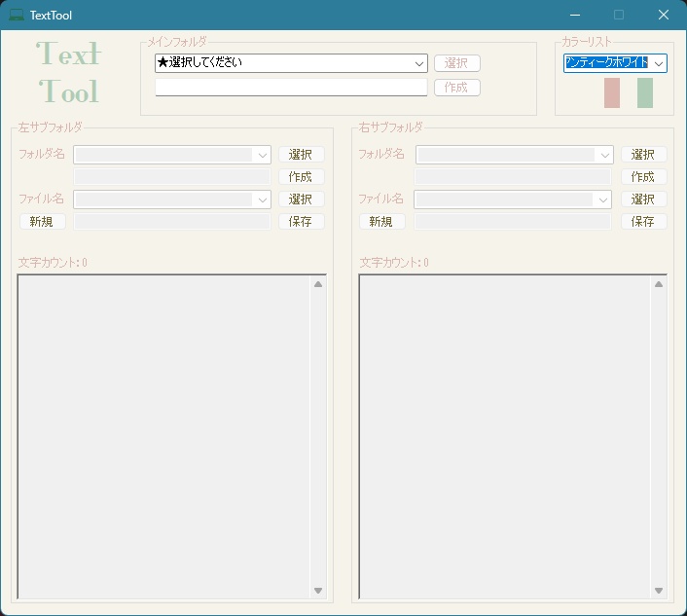Click left text area scroll up arrow
The image size is (687, 616).
click(318, 284)
